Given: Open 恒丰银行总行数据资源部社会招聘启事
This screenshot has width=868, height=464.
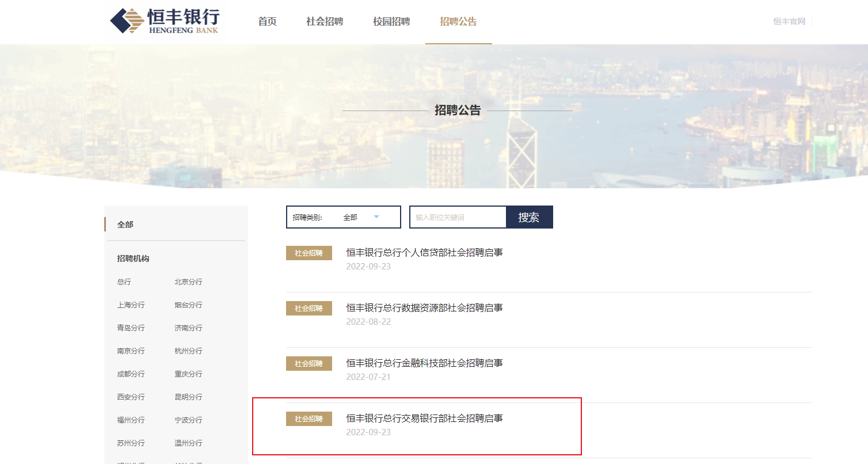Looking at the screenshot, I should tap(424, 308).
